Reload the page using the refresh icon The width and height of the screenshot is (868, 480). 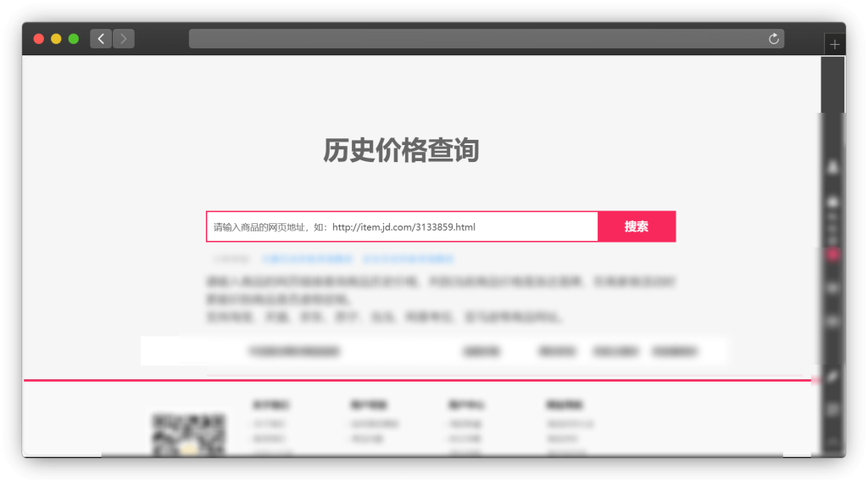tap(774, 39)
